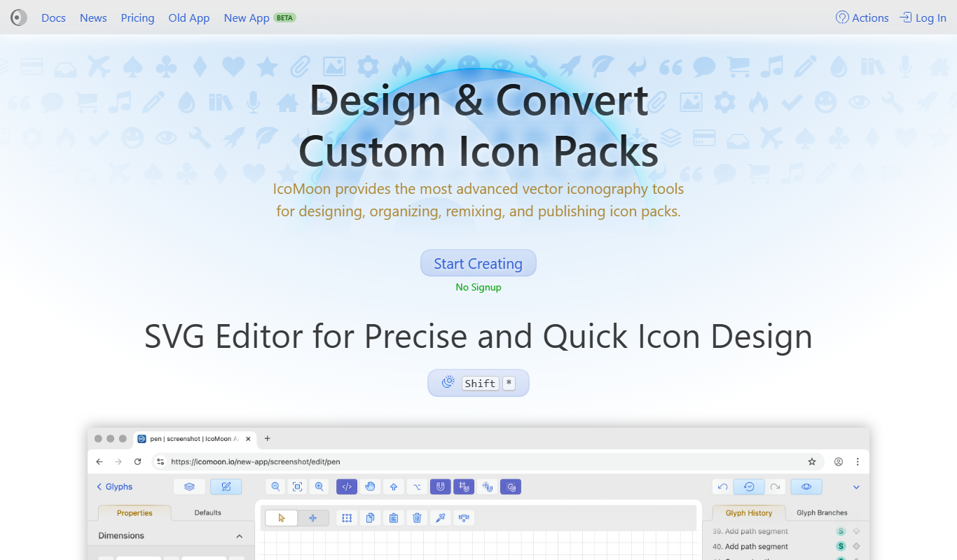This screenshot has width=957, height=560.
Task: Toggle the code view </> icon
Action: (347, 486)
